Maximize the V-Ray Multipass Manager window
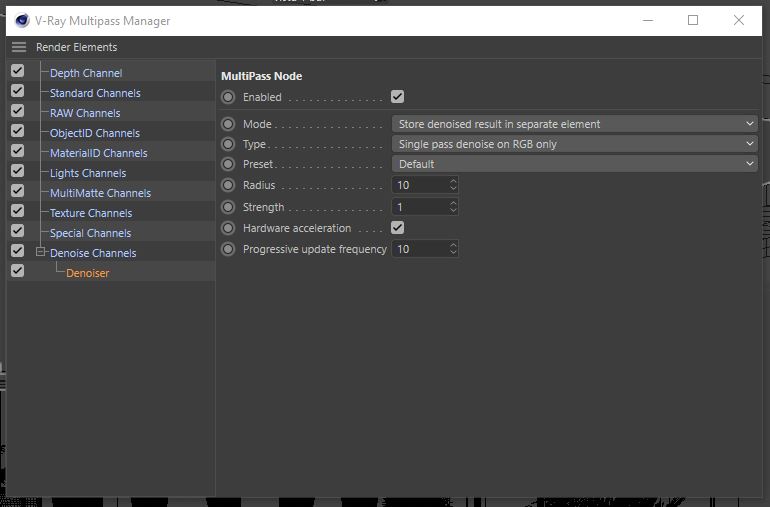This screenshot has width=770, height=507. [x=693, y=21]
